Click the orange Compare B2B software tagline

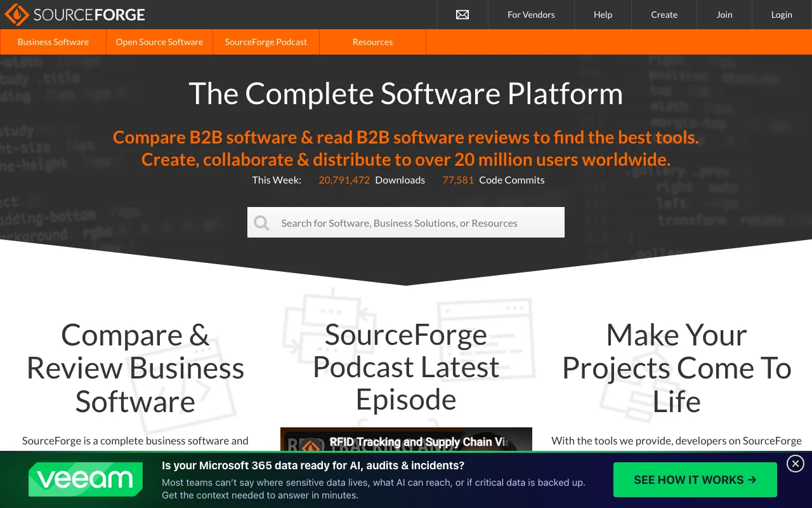click(406, 148)
